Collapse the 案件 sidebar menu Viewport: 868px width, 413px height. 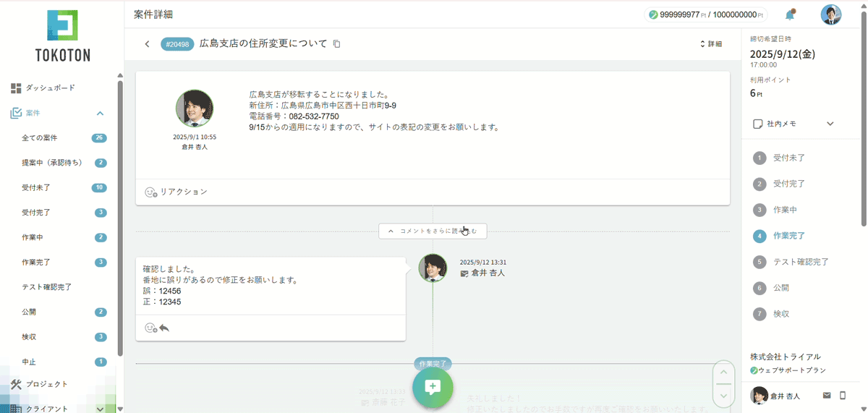point(100,113)
